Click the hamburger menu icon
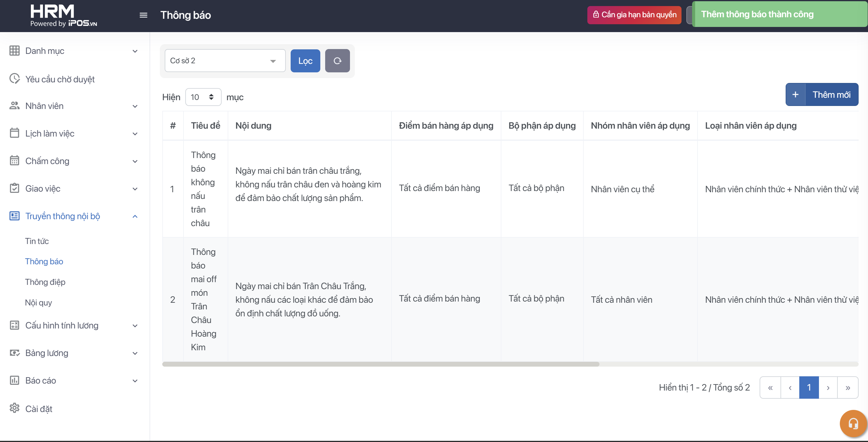The width and height of the screenshot is (868, 442). pos(143,15)
